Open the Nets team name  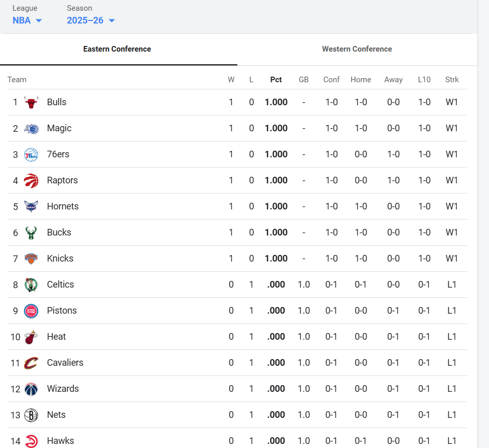click(57, 415)
